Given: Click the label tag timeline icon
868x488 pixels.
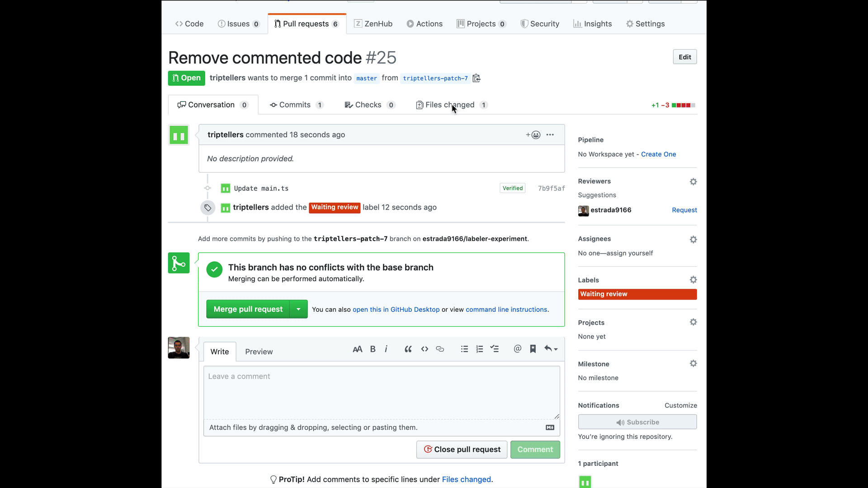Looking at the screenshot, I should (x=208, y=208).
